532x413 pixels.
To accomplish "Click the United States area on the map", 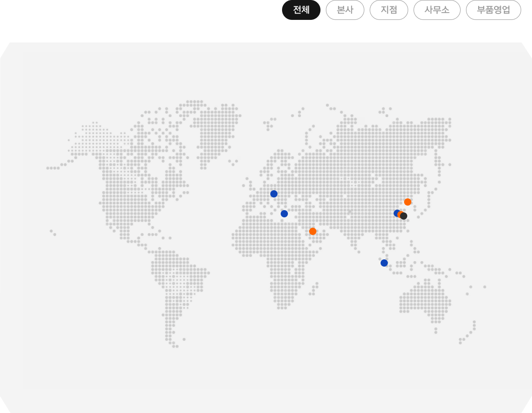I will pyautogui.click(x=131, y=199).
